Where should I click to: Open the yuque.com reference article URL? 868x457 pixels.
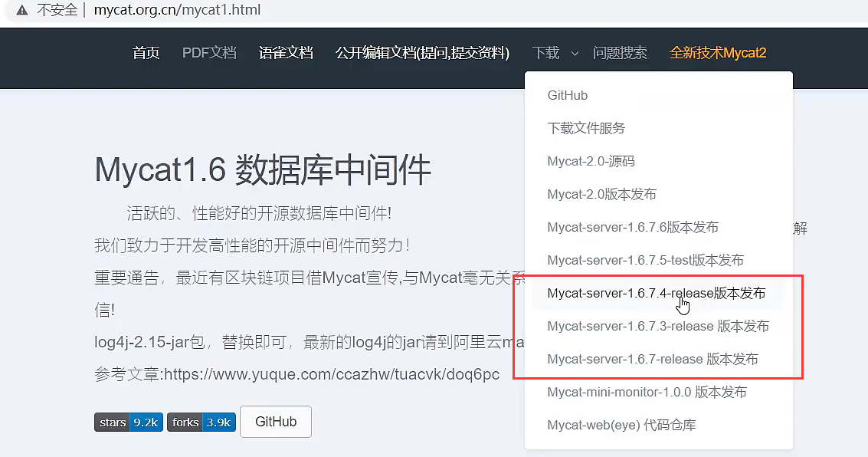(x=332, y=374)
